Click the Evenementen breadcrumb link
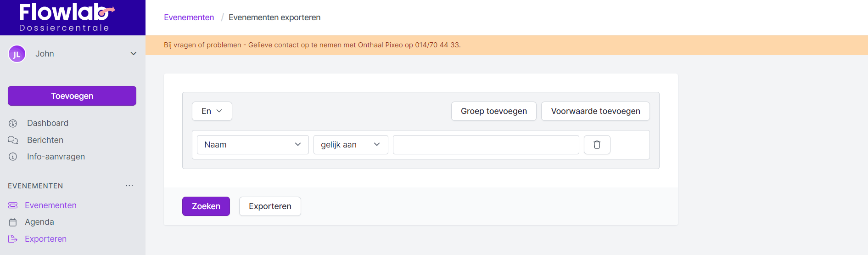This screenshot has width=868, height=255. click(189, 17)
